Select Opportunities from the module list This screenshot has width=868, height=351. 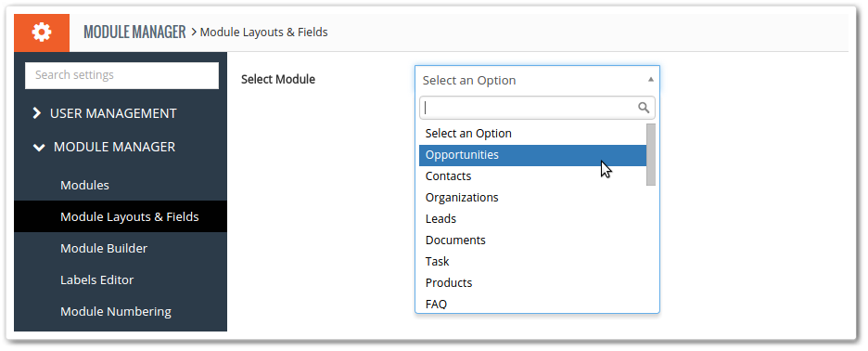point(532,155)
